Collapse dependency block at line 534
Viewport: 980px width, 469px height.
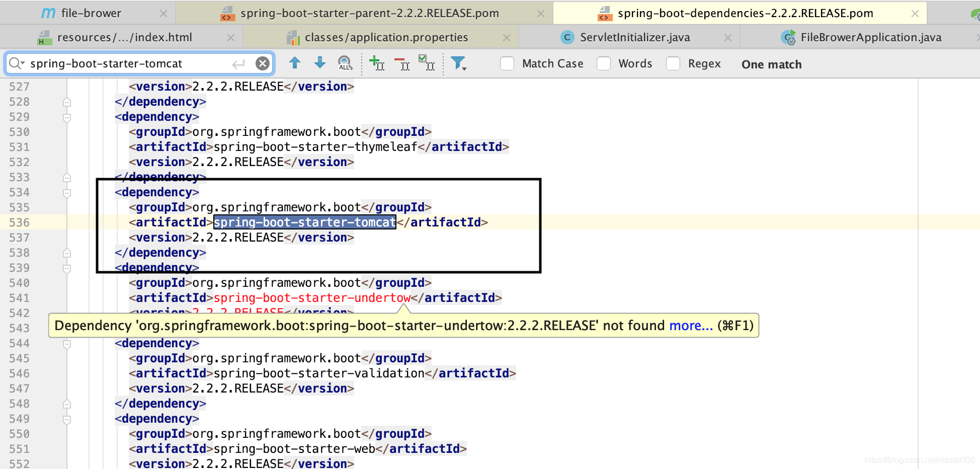pos(67,193)
